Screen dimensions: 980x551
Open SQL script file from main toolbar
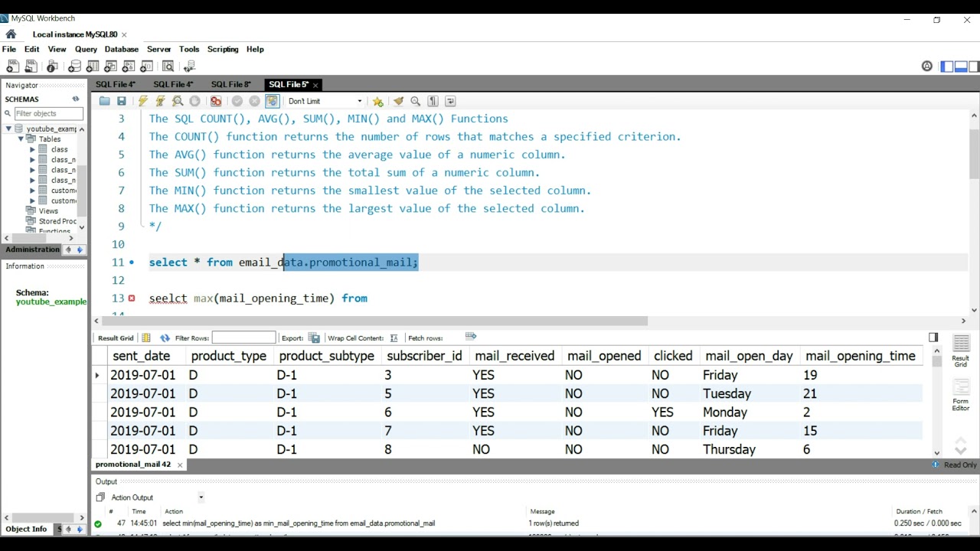tap(31, 67)
